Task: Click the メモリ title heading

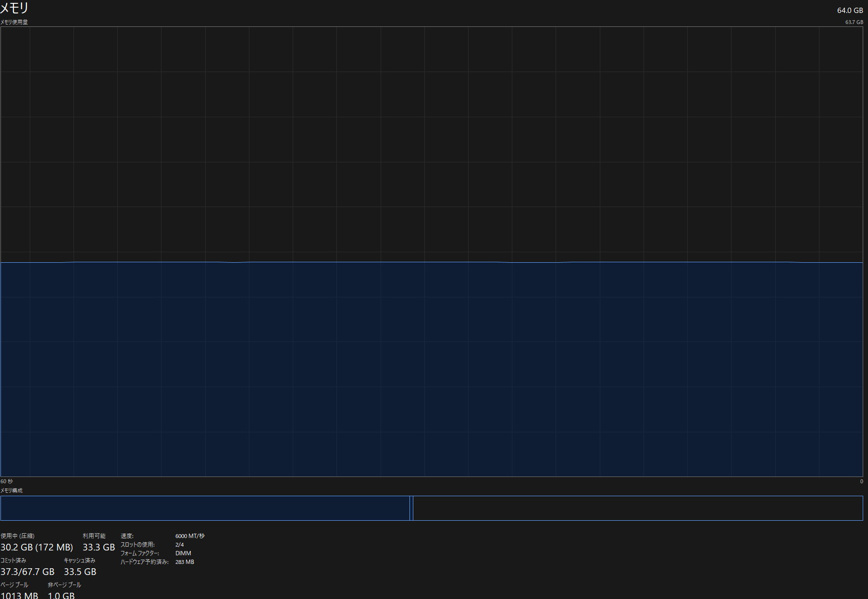Action: (14, 8)
